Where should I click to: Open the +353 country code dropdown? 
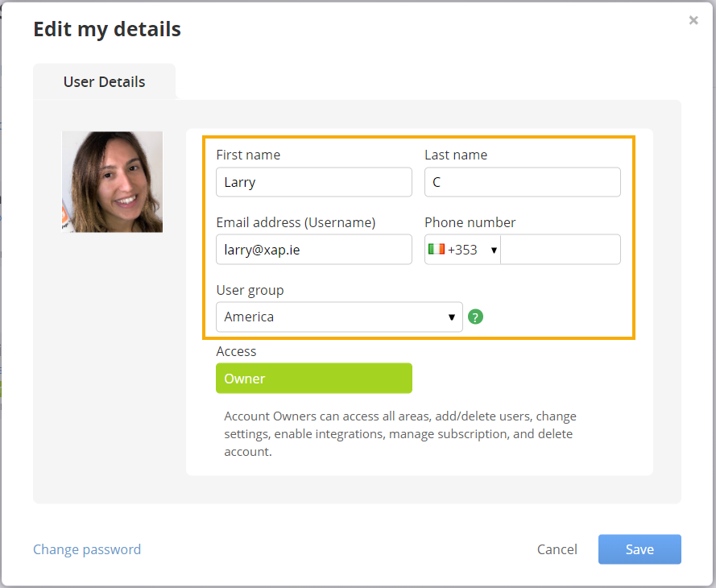coord(462,250)
